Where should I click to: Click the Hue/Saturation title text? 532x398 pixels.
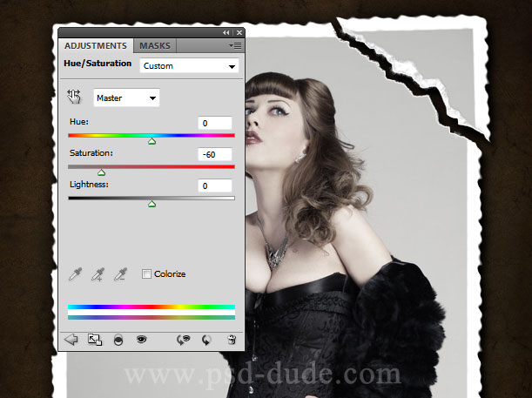coord(98,64)
